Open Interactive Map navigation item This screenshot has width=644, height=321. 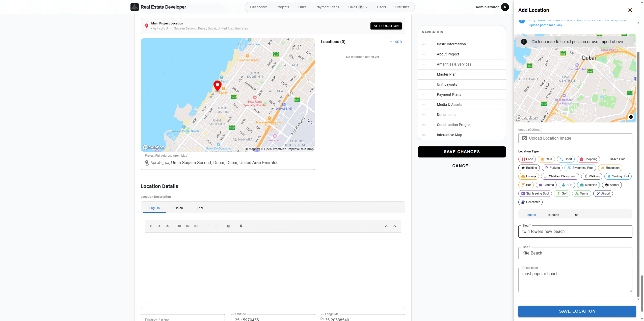coord(462,135)
